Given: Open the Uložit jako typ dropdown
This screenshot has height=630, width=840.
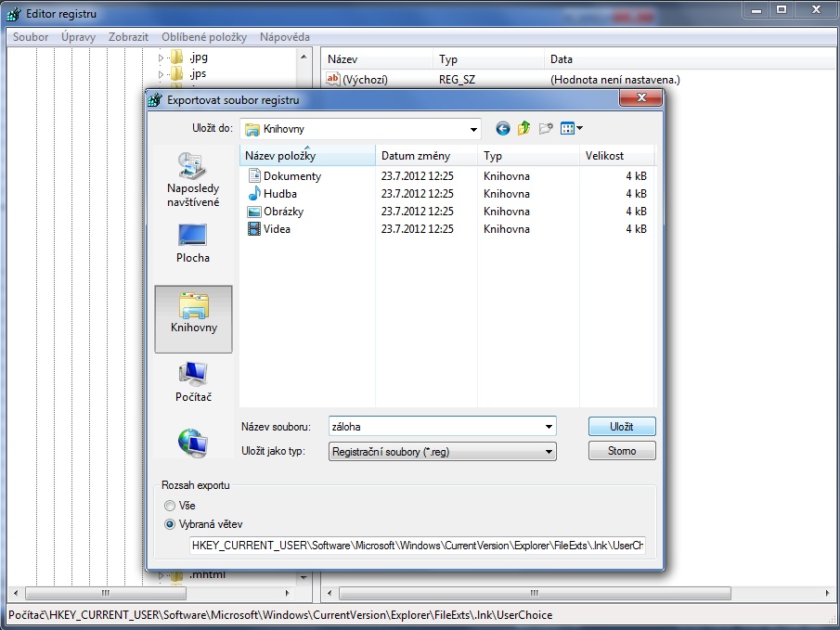Looking at the screenshot, I should [x=549, y=452].
